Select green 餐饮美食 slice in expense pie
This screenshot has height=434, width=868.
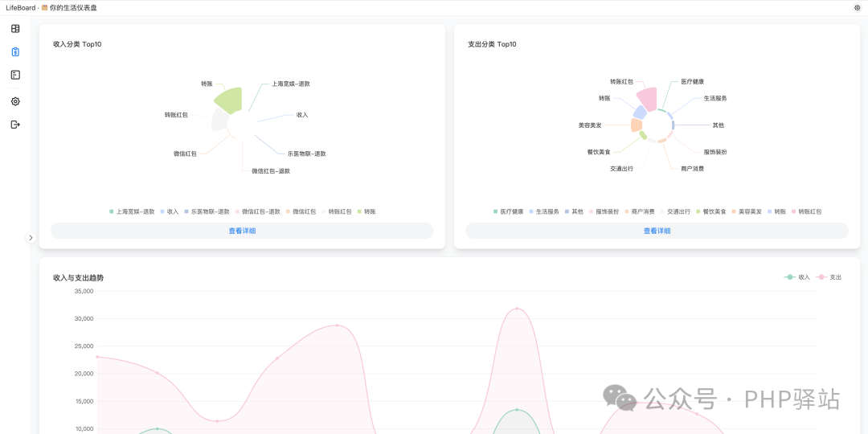(x=643, y=135)
